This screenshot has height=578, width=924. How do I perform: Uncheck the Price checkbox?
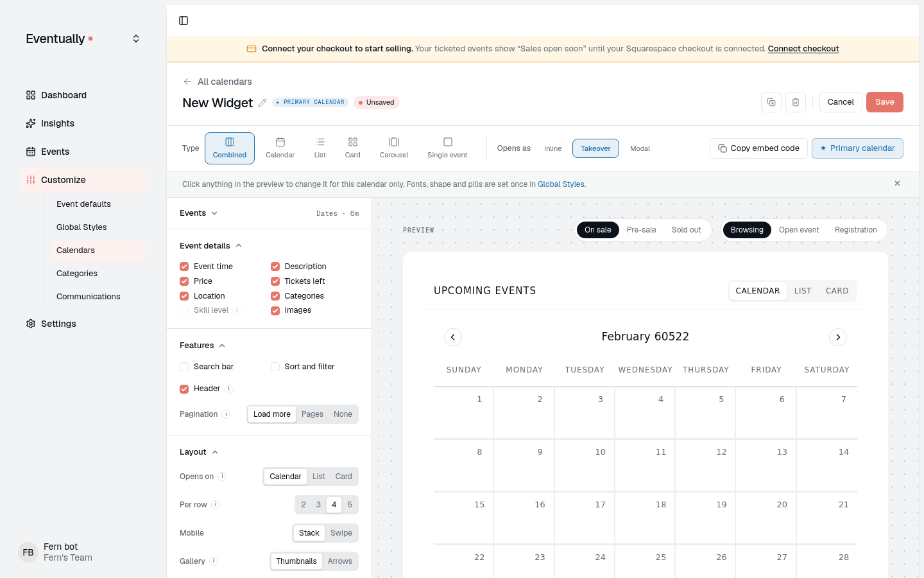coord(184,281)
